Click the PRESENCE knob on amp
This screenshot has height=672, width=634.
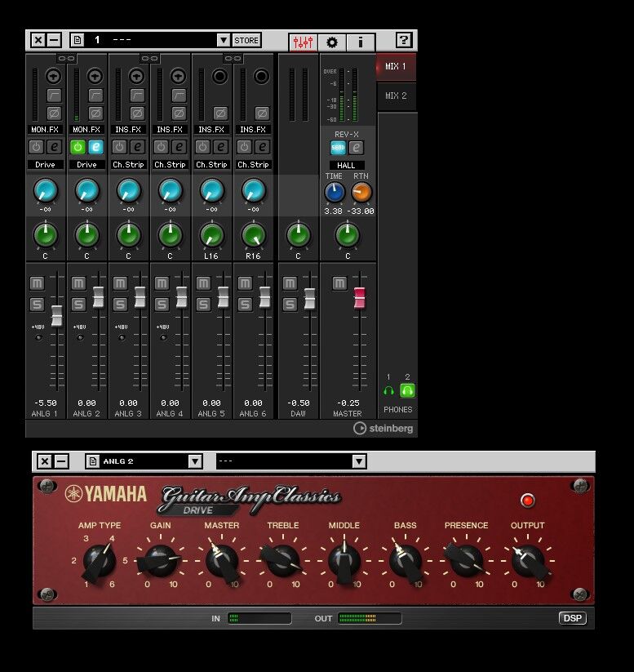click(x=466, y=561)
